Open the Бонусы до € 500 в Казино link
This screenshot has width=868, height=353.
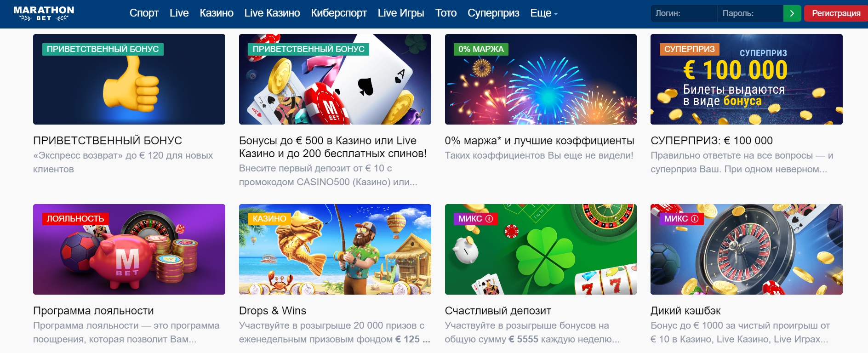tap(333, 147)
